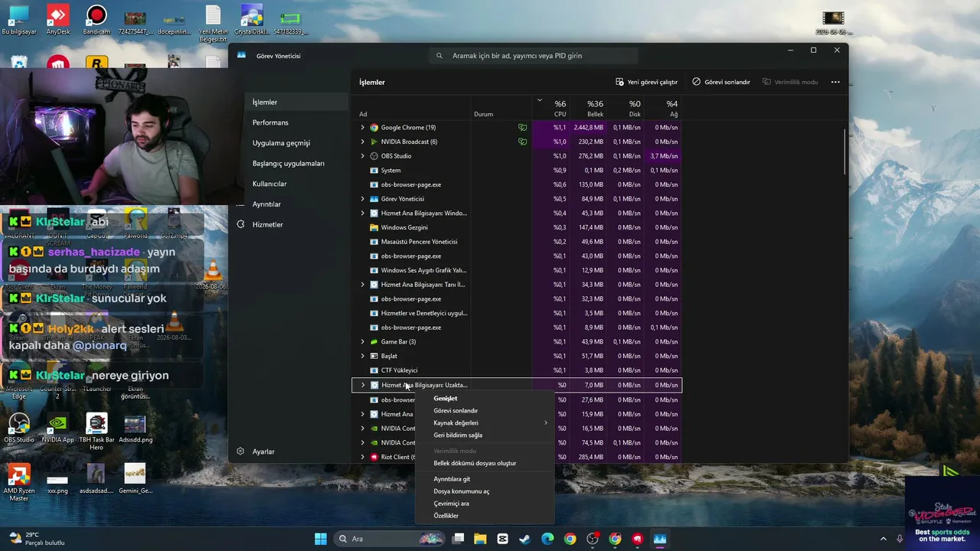This screenshot has width=980, height=551.
Task: Click the Görev Yöneticisi process row icon
Action: tap(374, 199)
